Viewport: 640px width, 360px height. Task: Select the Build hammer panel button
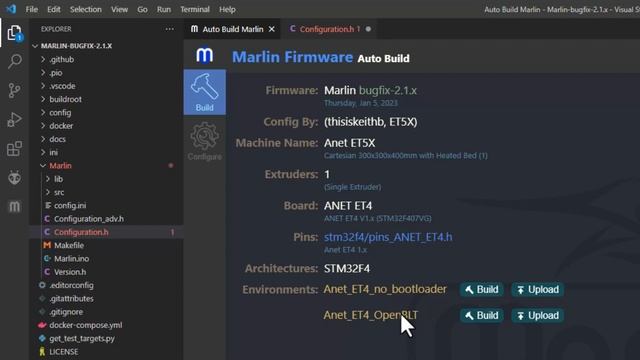[204, 92]
